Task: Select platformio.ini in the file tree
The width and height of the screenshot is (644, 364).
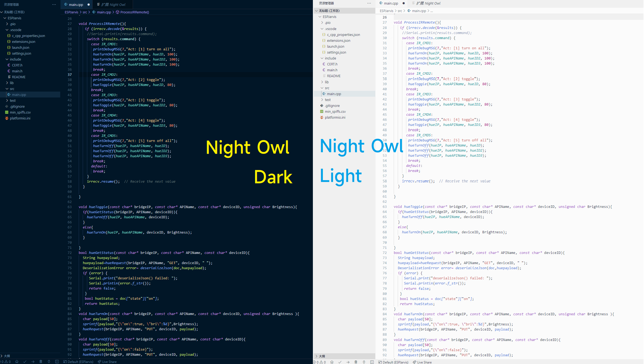Action: pos(20,118)
